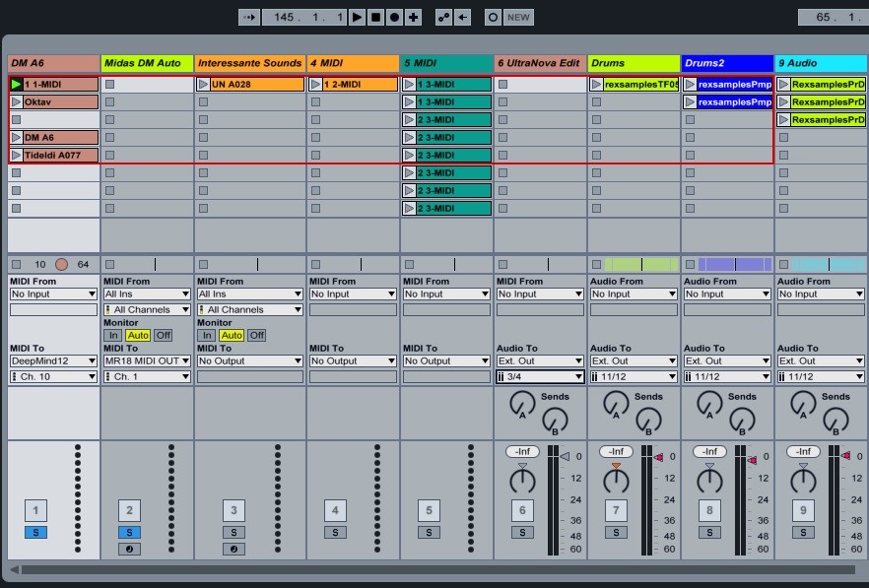Image resolution: width=869 pixels, height=588 pixels.
Task: Select the Drums2 track header
Action: (728, 63)
